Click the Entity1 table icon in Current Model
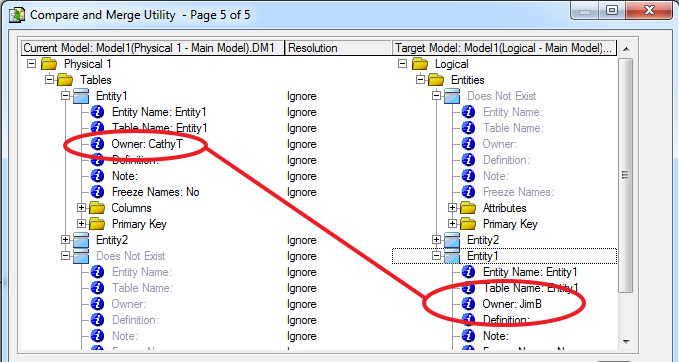Screen dimensions: 679x362 tap(81, 96)
